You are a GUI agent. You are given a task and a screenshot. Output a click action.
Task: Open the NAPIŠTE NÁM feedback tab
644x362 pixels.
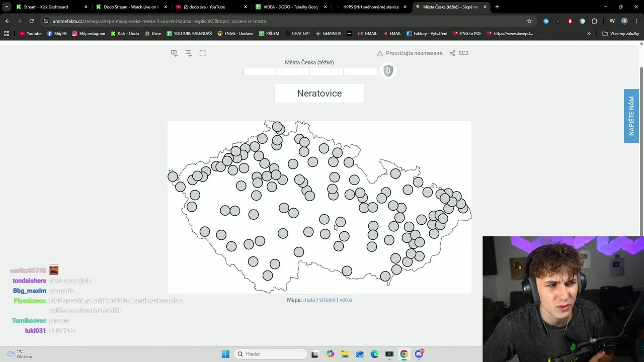(x=631, y=116)
